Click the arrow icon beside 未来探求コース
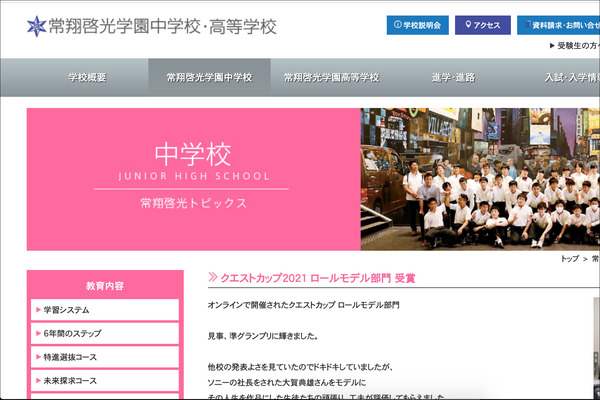 38,381
